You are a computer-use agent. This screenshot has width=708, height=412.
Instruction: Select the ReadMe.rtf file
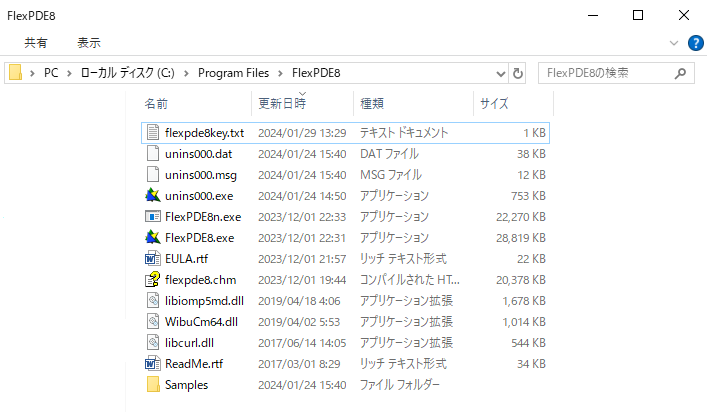click(187, 363)
